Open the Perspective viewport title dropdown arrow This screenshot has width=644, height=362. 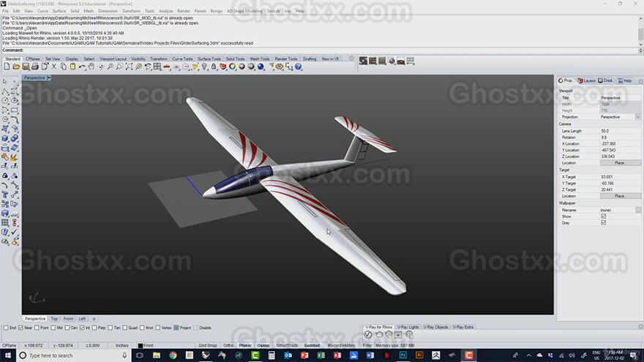point(49,78)
